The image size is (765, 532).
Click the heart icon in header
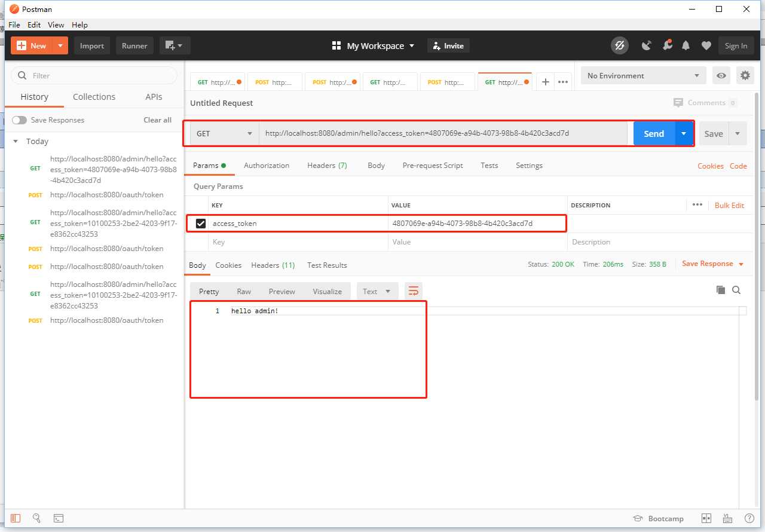[x=706, y=45]
